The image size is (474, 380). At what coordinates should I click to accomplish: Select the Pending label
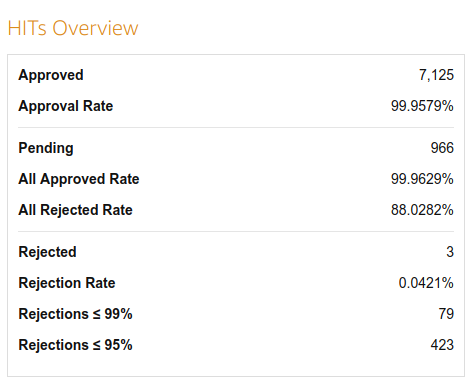[x=46, y=148]
